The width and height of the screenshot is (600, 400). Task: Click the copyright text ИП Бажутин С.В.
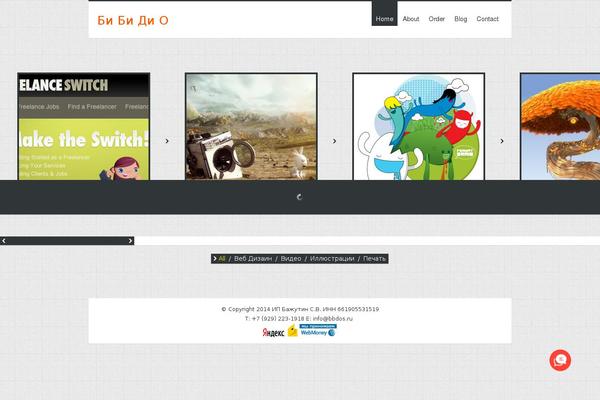click(x=296, y=309)
